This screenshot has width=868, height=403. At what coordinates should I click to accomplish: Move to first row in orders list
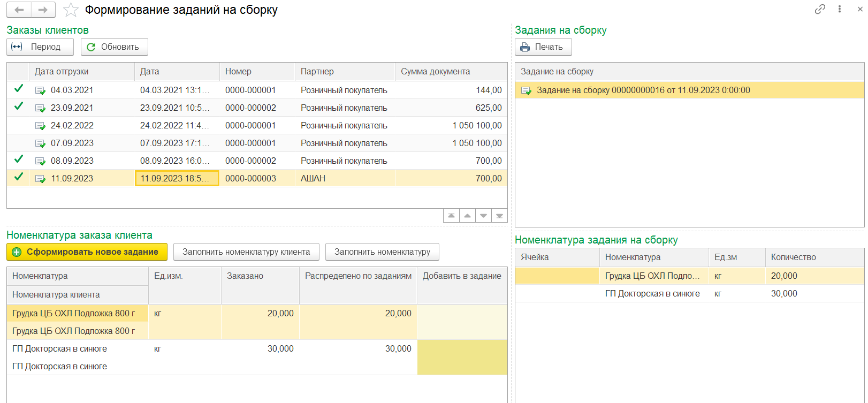(x=451, y=216)
